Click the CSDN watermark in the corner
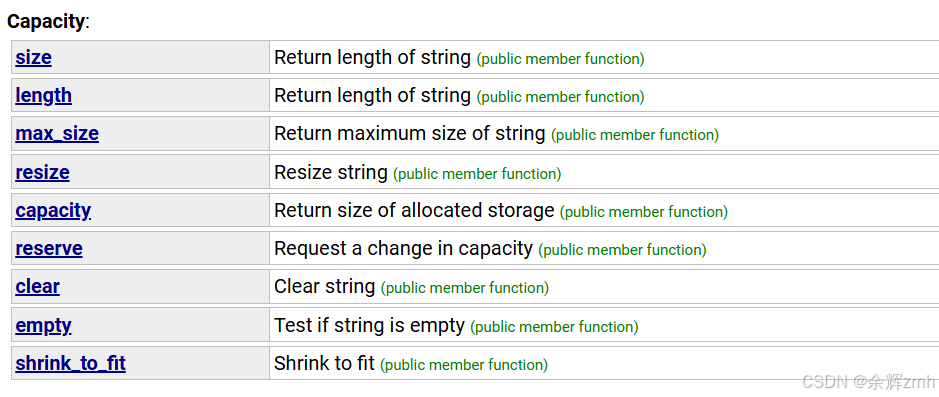The height and width of the screenshot is (397, 939). pyautogui.click(x=868, y=381)
